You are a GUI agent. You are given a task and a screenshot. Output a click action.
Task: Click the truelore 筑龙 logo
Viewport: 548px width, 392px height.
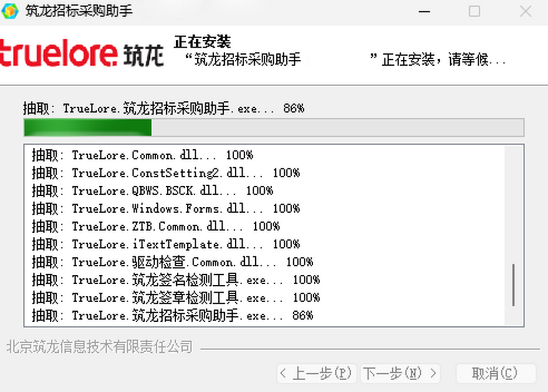(82, 54)
